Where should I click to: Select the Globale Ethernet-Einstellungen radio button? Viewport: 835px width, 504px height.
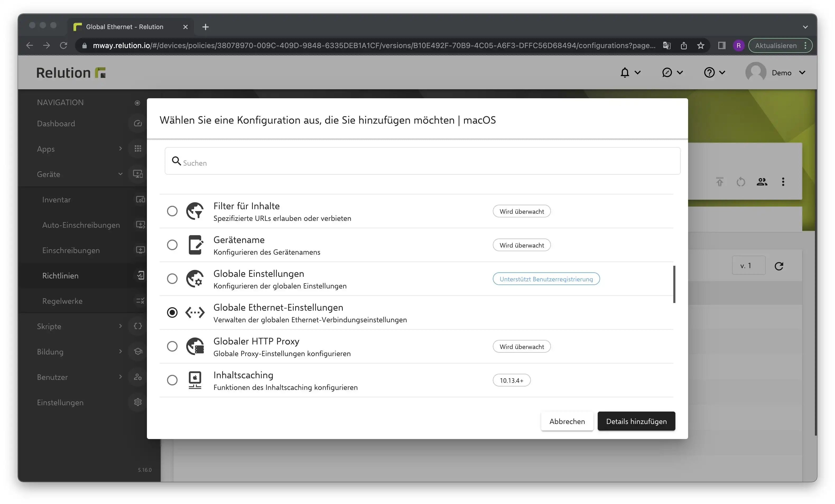(x=172, y=312)
